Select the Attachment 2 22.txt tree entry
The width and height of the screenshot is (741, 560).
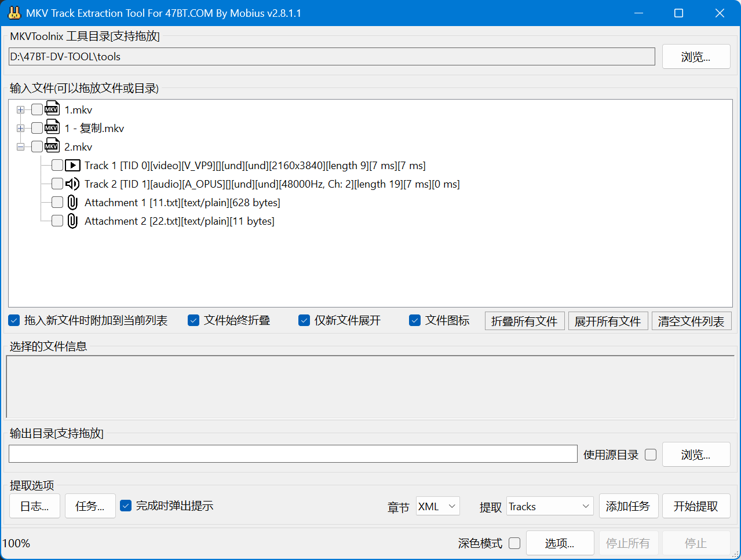[x=179, y=221]
